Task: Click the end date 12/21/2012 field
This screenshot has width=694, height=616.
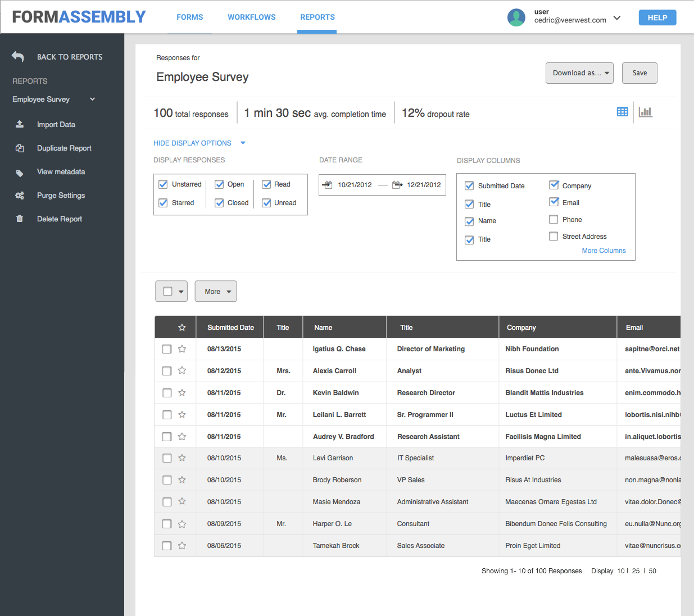Action: 424,185
